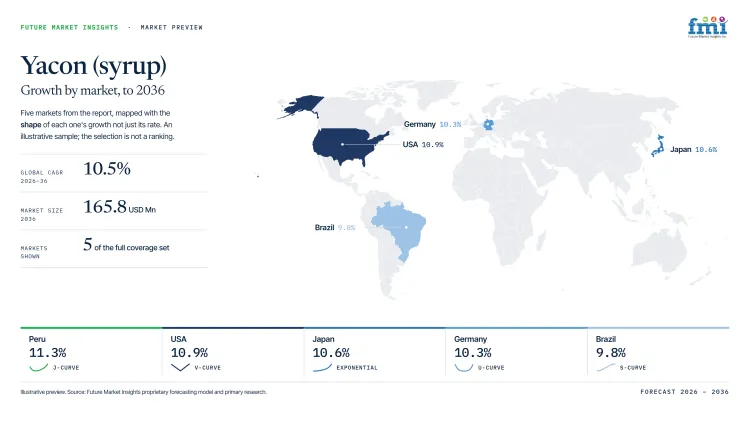
Task: Open the Germany 10.3% market card
Action: pos(516,353)
